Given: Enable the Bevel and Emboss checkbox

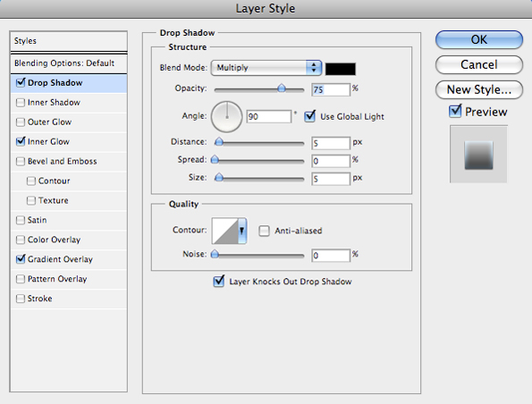Looking at the screenshot, I should tap(21, 162).
